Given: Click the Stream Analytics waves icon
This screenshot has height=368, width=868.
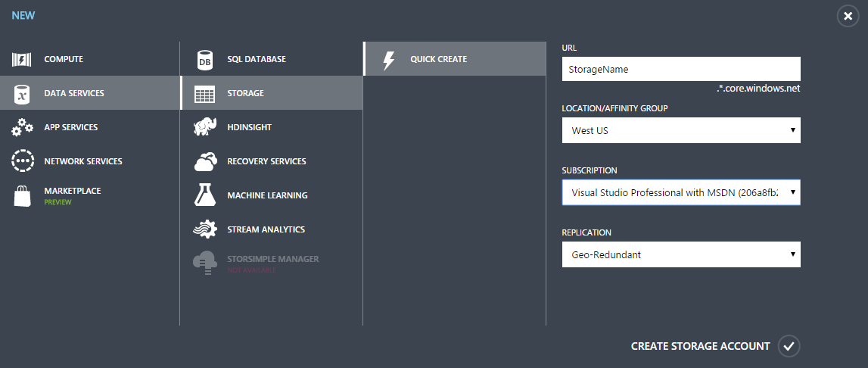Looking at the screenshot, I should click(205, 229).
